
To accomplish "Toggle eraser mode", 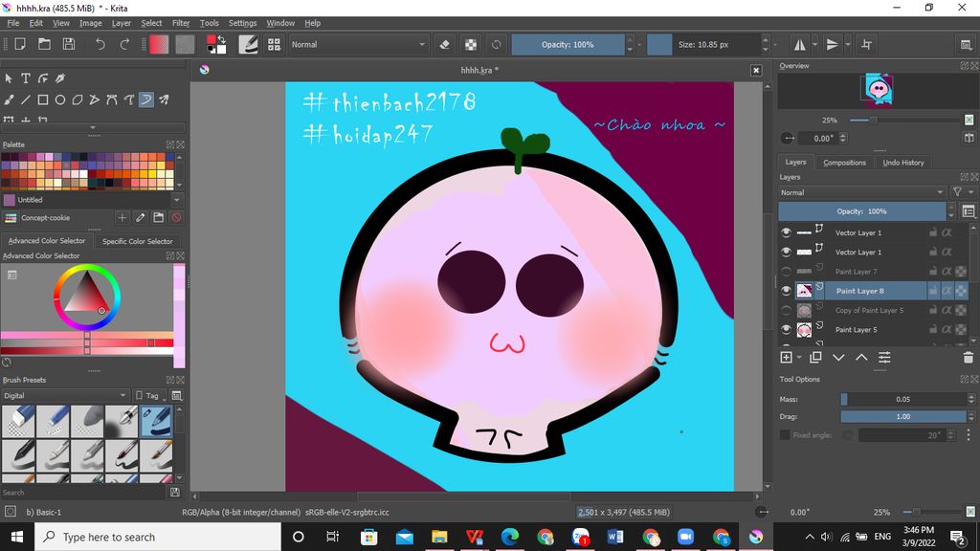I will (x=444, y=44).
